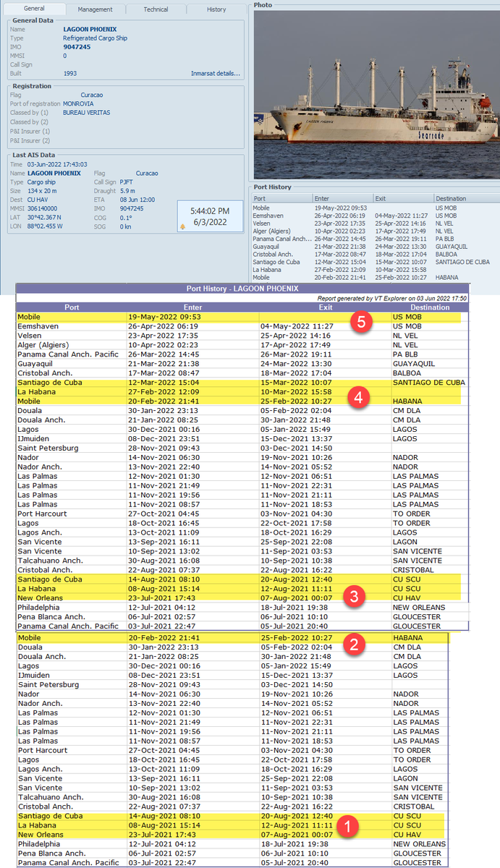This screenshot has width=500, height=868.
Task: Sort by Destination column in panel beside photo
Action: tap(466, 198)
